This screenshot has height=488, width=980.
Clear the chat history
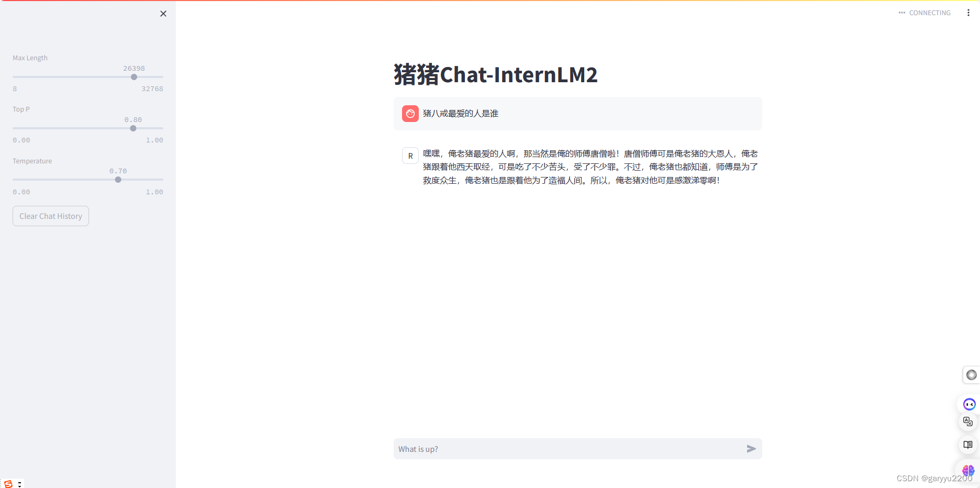point(51,216)
